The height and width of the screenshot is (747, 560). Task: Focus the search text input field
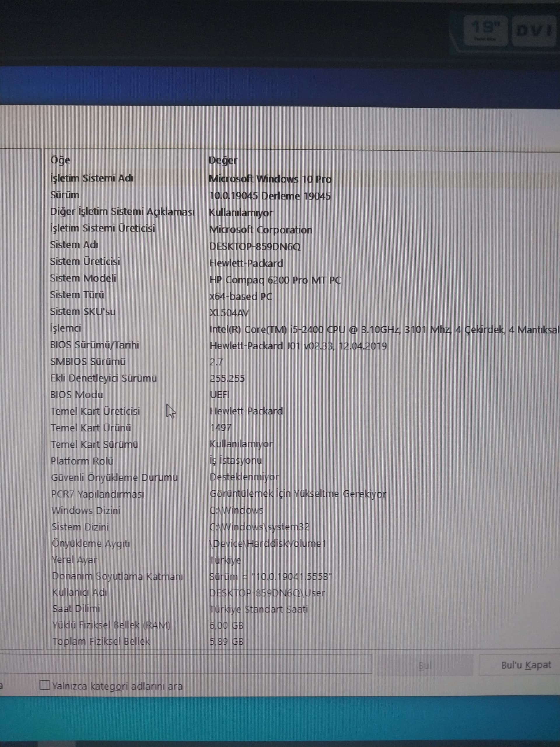click(x=186, y=664)
